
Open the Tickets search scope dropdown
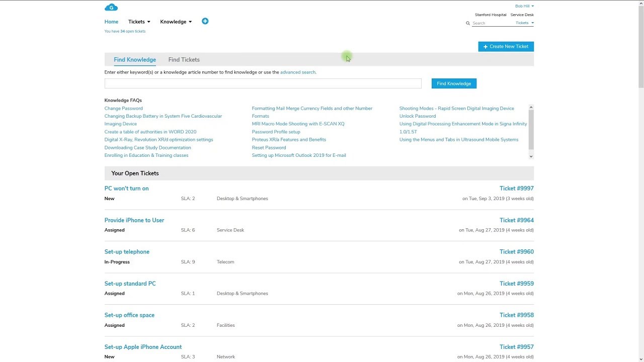525,23
